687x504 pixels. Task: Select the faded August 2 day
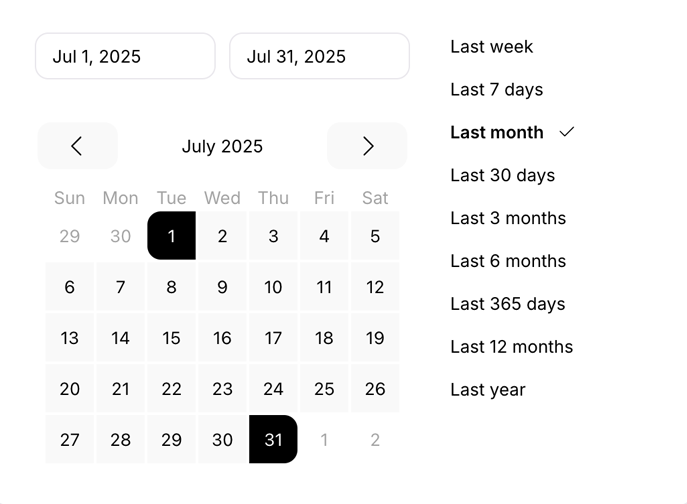[x=375, y=440]
